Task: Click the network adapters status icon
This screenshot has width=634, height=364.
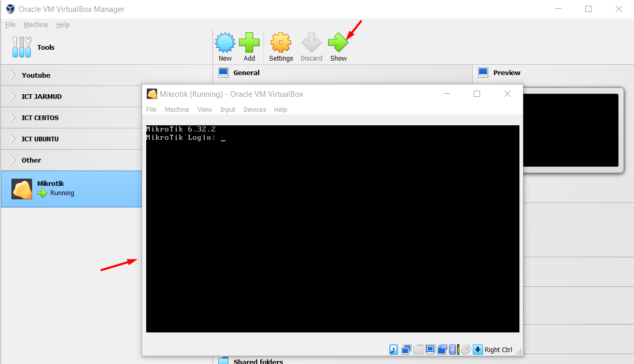Action: (406, 350)
